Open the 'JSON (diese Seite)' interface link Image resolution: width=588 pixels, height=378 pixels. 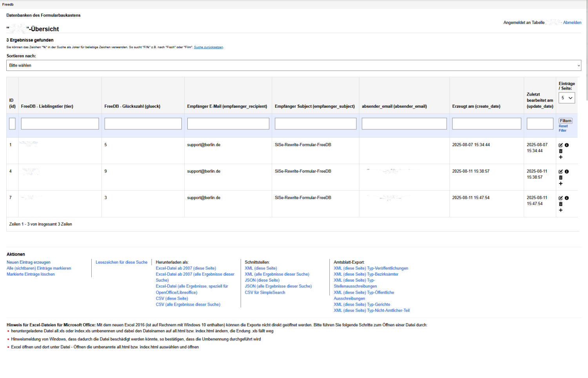[262, 280]
